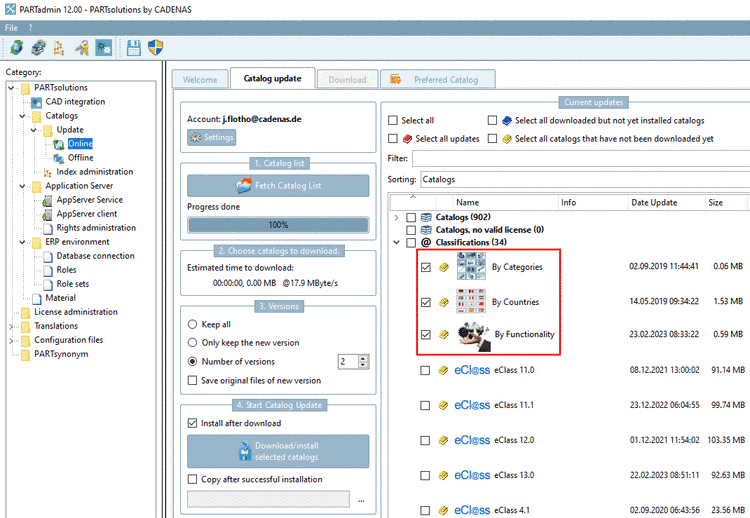Screen dimensions: 750x518
Task: Click the Database connection document icon
Action: coord(48,256)
